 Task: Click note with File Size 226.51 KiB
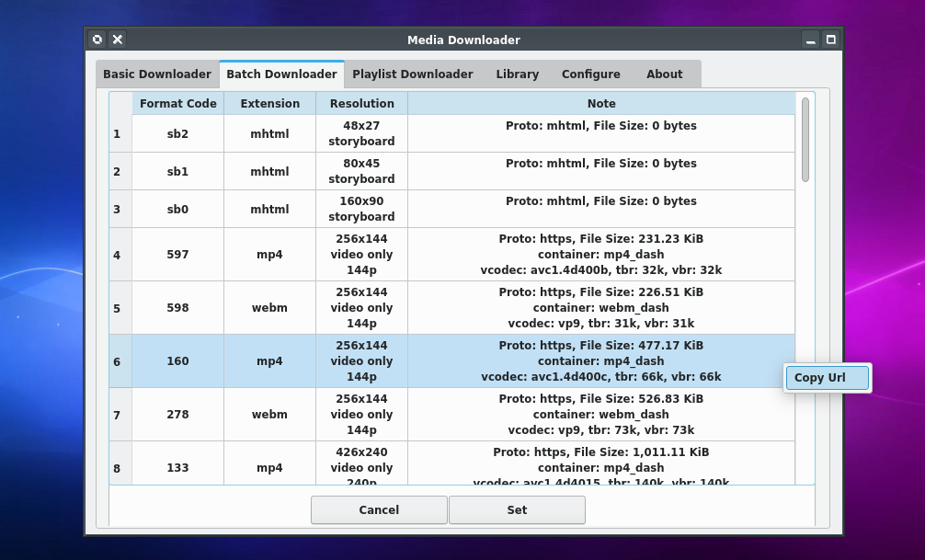tap(601, 308)
